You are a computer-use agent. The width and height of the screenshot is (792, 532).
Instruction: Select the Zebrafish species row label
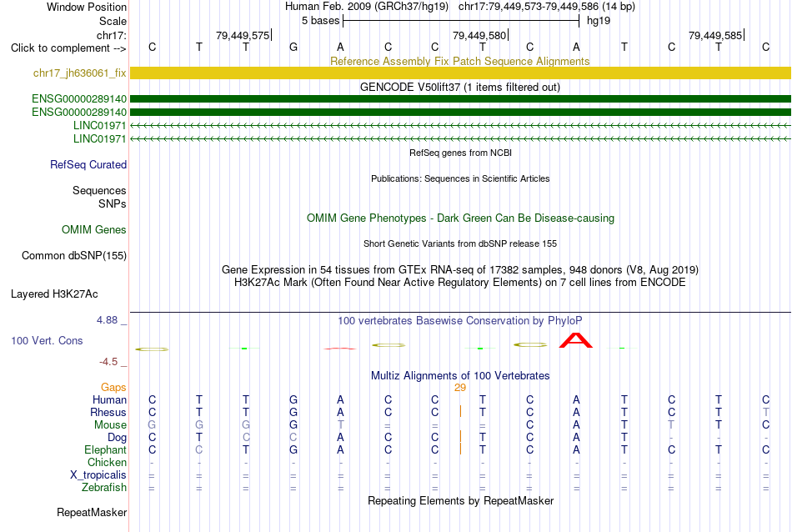[x=104, y=488]
